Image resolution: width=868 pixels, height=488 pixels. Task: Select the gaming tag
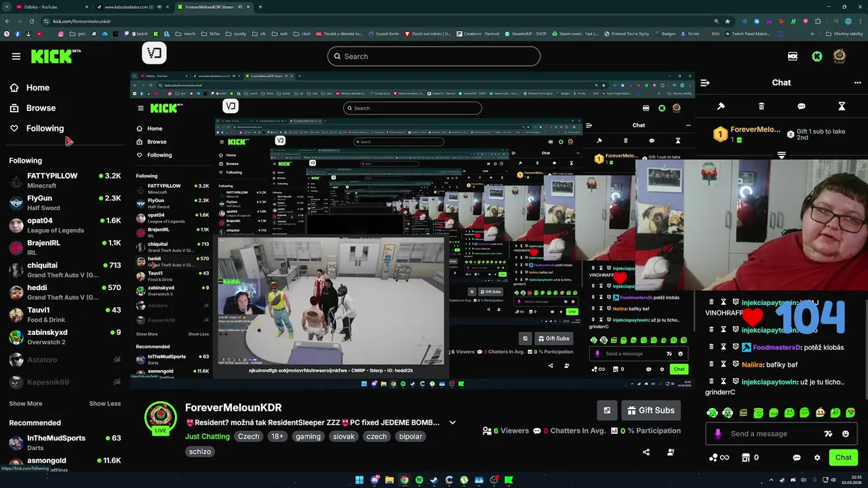pyautogui.click(x=308, y=436)
